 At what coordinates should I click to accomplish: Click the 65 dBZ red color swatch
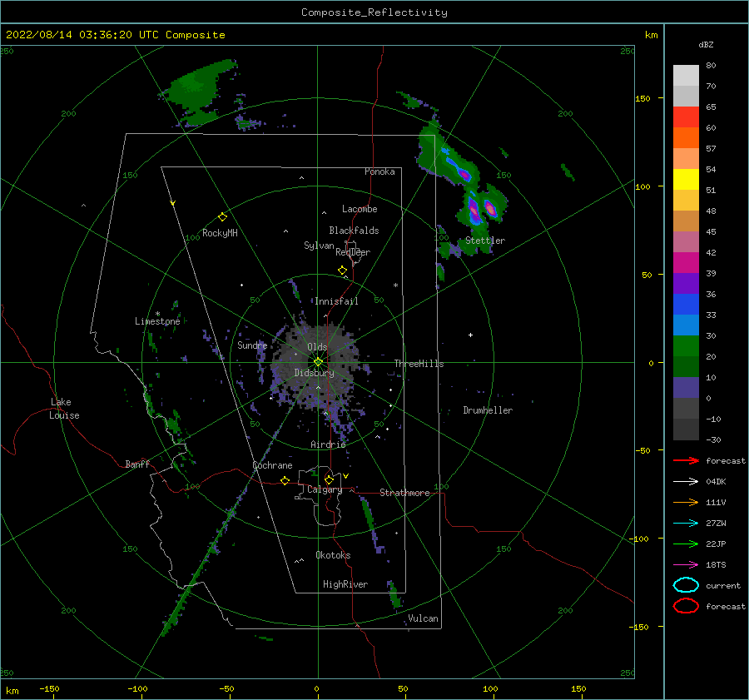pyautogui.click(x=686, y=117)
